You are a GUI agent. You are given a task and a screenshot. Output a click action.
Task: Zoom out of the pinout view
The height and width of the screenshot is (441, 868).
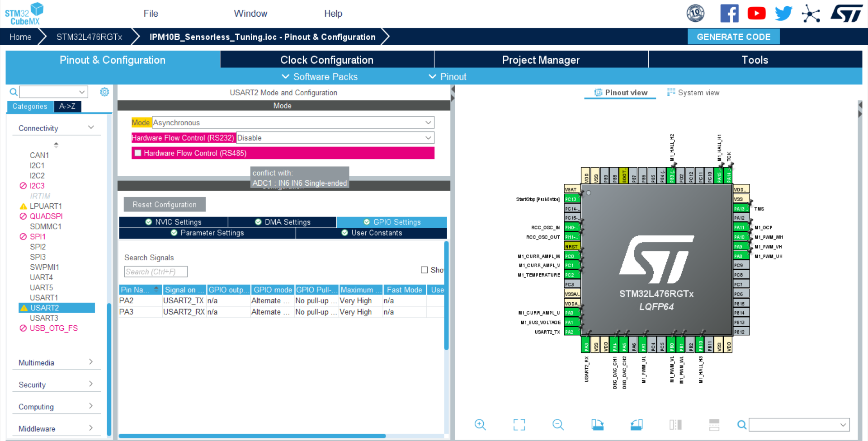pyautogui.click(x=558, y=425)
